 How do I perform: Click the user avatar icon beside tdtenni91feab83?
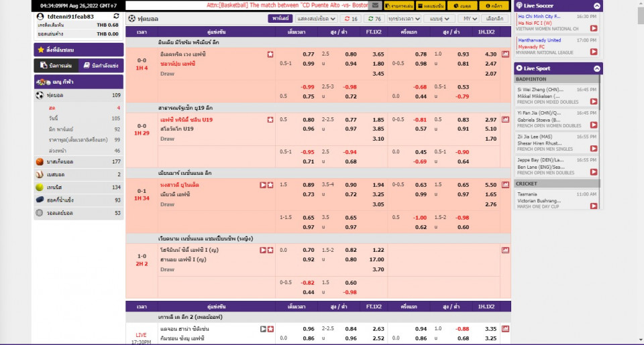pos(40,16)
